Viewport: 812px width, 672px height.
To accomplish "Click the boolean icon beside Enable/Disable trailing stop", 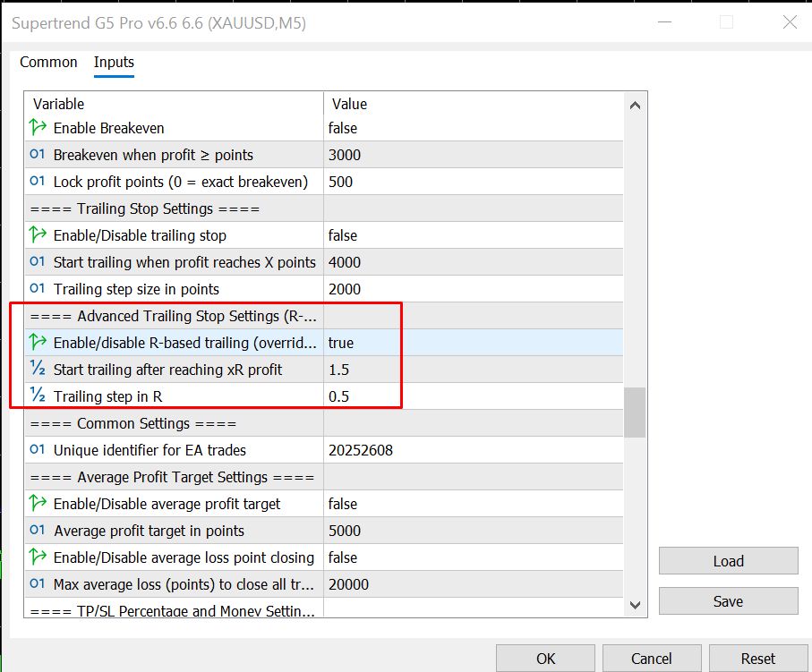I will (x=38, y=235).
